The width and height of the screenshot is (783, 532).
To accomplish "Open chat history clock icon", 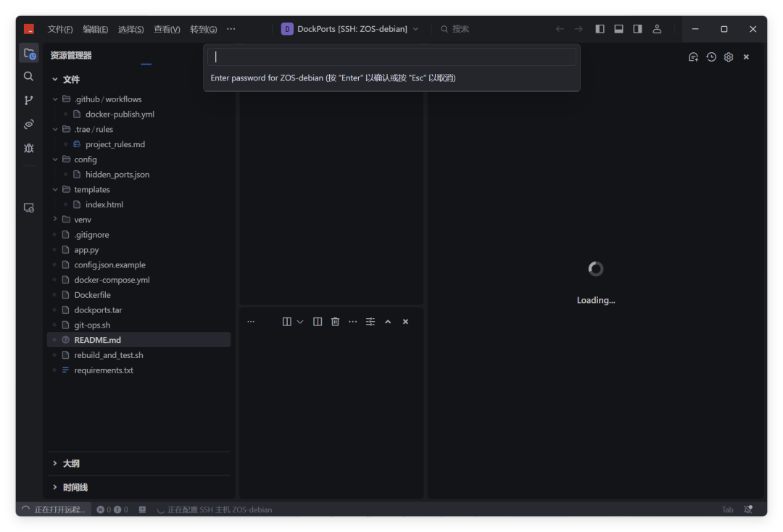I will pos(711,57).
